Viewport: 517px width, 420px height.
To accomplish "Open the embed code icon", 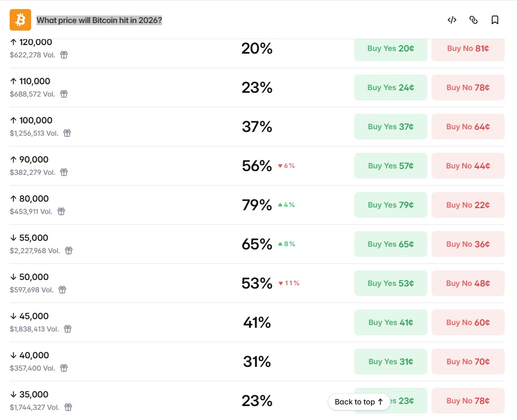I will coord(452,20).
